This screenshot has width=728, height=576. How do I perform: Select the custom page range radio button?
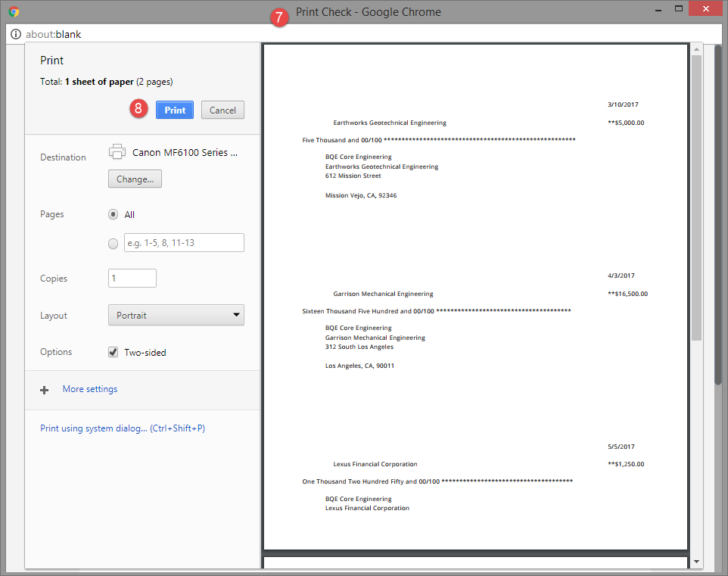(x=113, y=243)
